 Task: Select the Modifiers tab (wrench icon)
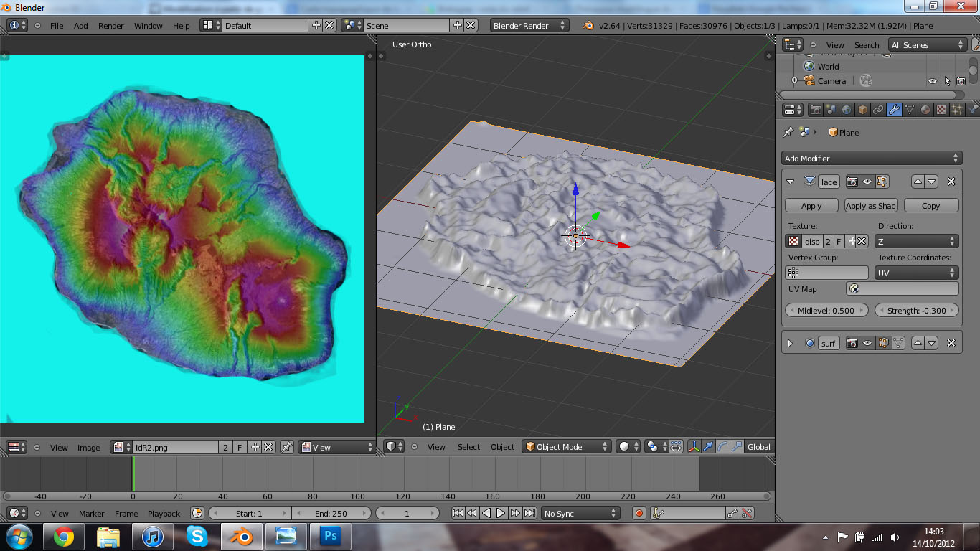click(895, 110)
